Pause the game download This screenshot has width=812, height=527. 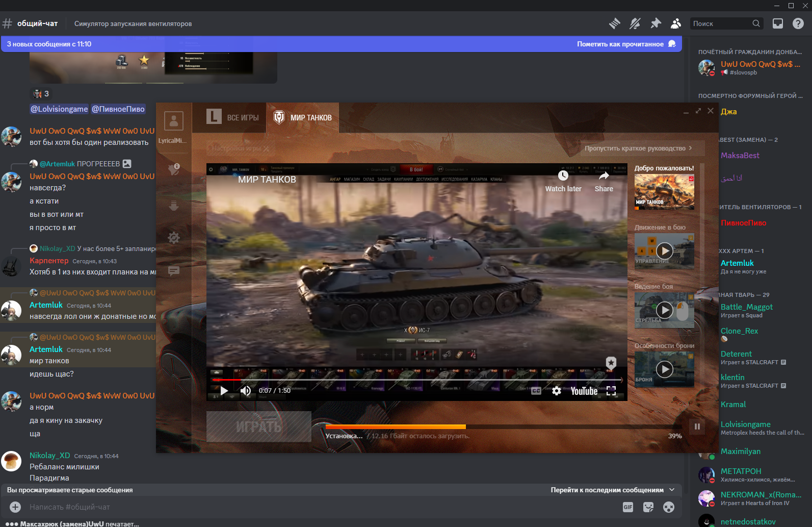tap(697, 426)
